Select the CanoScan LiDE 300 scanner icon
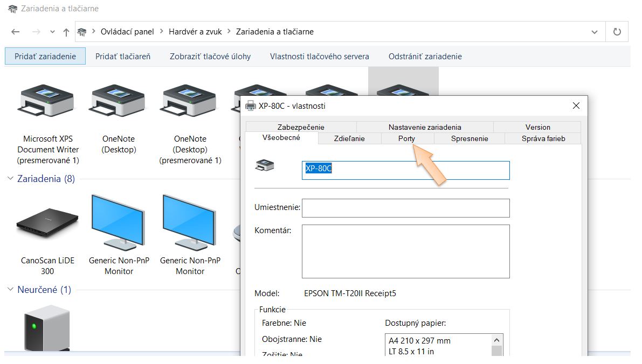The width and height of the screenshot is (642, 364). click(47, 223)
